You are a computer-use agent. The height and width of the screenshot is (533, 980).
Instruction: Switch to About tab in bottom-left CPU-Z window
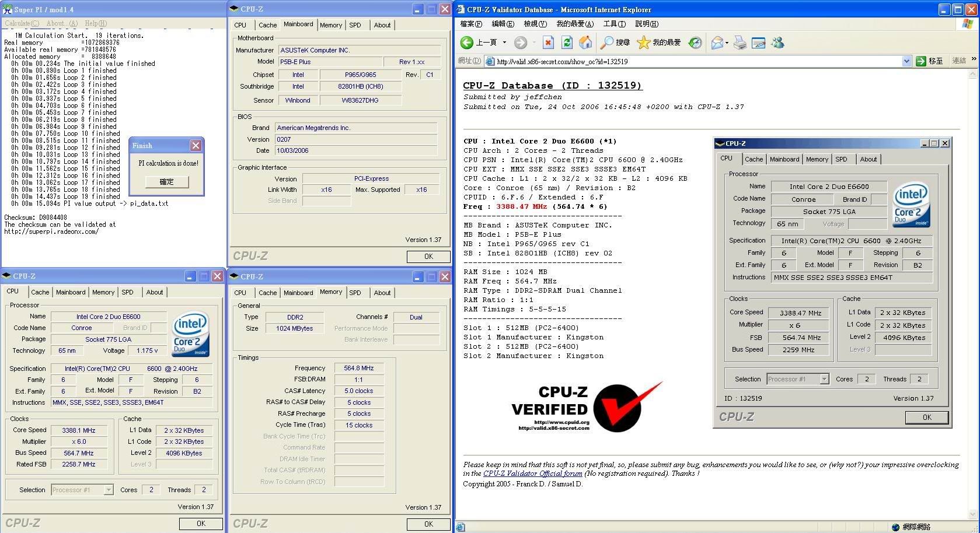coord(155,292)
